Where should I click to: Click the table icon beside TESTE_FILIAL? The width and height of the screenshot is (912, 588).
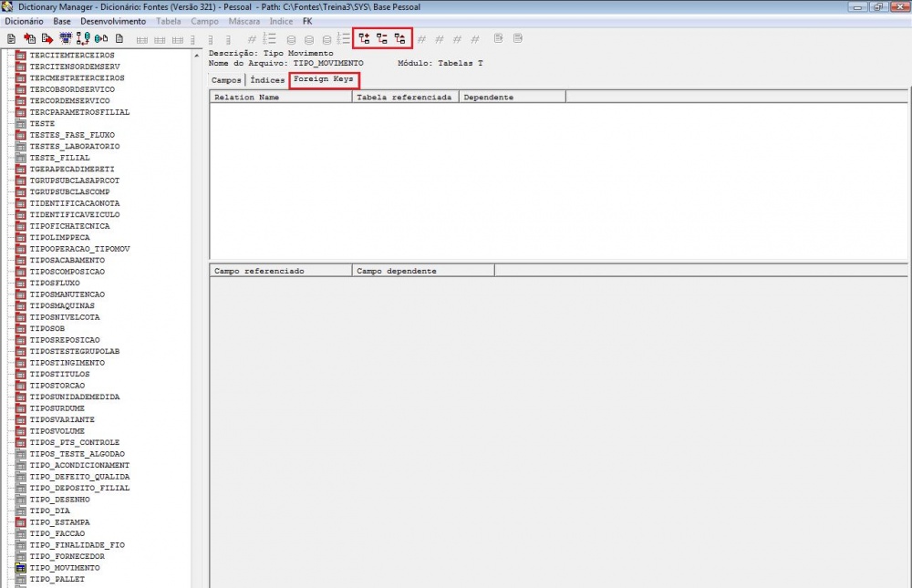tap(20, 158)
